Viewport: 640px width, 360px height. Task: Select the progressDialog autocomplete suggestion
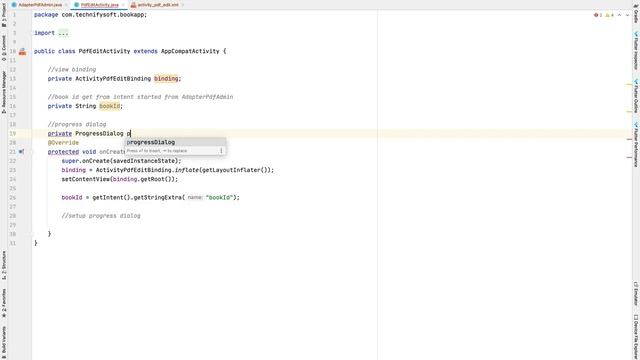[175, 142]
